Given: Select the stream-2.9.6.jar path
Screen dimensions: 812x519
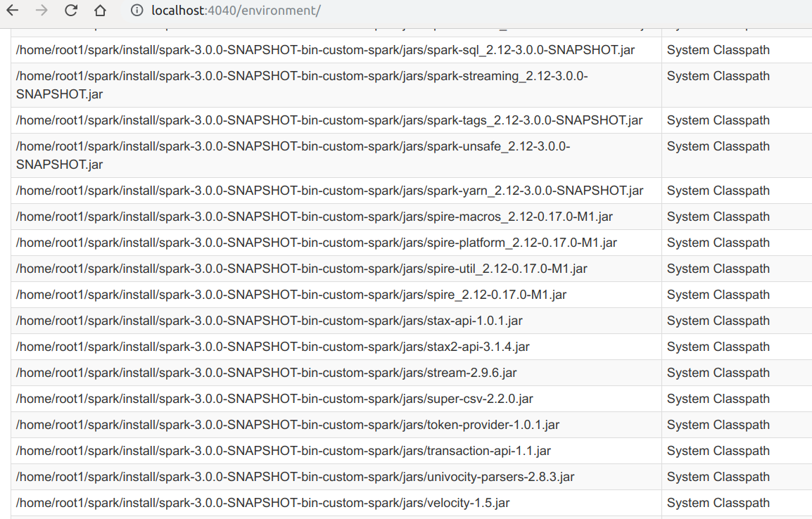Looking at the screenshot, I should (x=266, y=373).
